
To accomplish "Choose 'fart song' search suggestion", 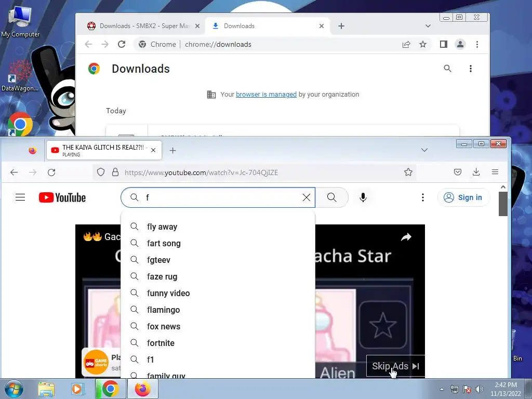I will tap(218, 243).
